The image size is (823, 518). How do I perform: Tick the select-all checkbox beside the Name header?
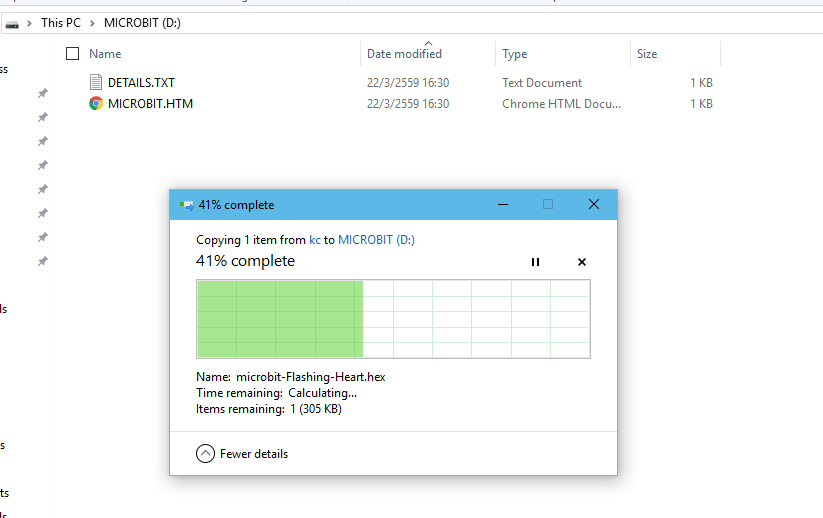tap(72, 54)
